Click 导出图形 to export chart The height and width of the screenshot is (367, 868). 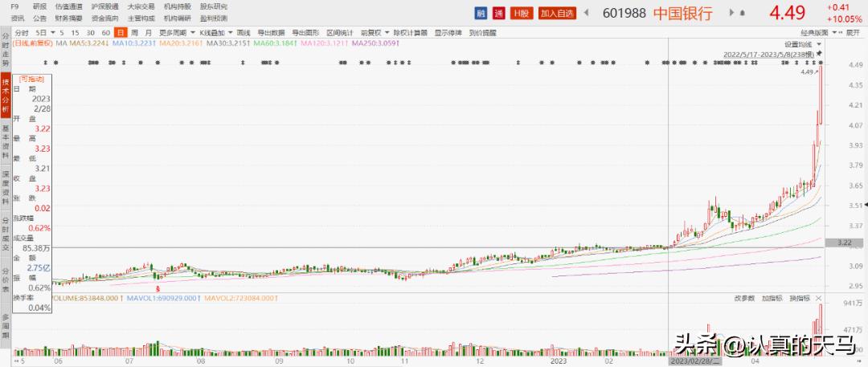click(x=305, y=33)
